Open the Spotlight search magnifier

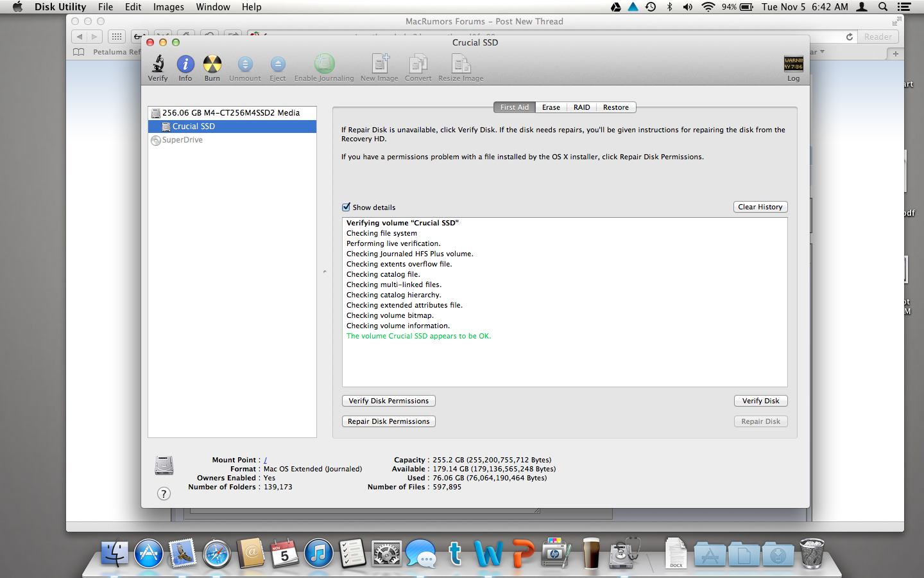[883, 6]
